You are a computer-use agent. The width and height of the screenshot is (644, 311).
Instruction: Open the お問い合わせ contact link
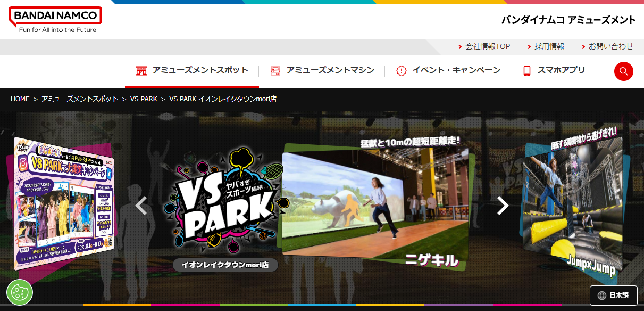(x=610, y=47)
